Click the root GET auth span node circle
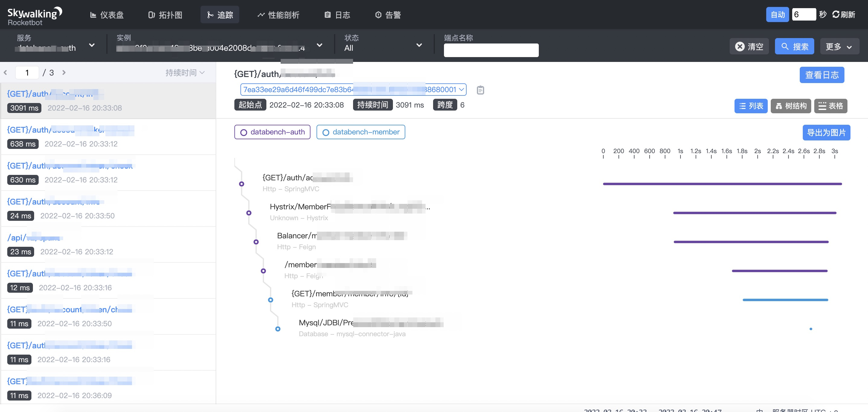The width and height of the screenshot is (868, 412). [242, 184]
